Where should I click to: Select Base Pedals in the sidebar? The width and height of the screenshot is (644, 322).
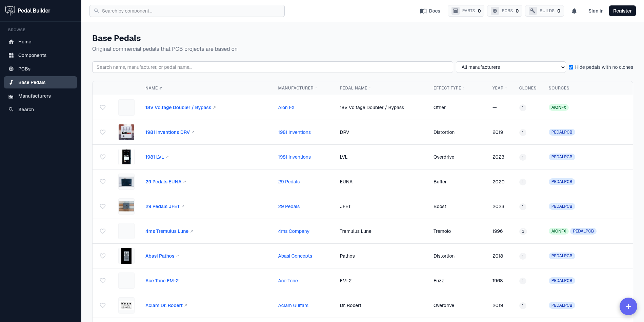(x=40, y=82)
